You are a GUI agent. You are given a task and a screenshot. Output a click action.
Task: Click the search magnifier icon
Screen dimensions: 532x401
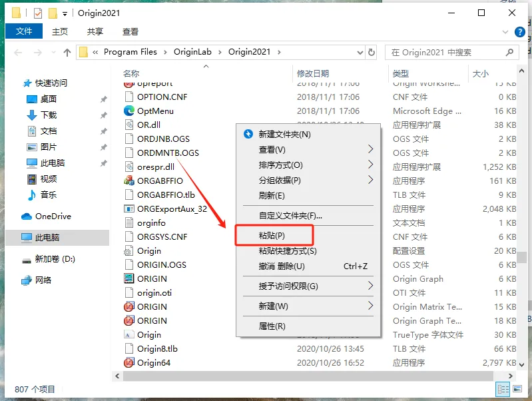509,52
